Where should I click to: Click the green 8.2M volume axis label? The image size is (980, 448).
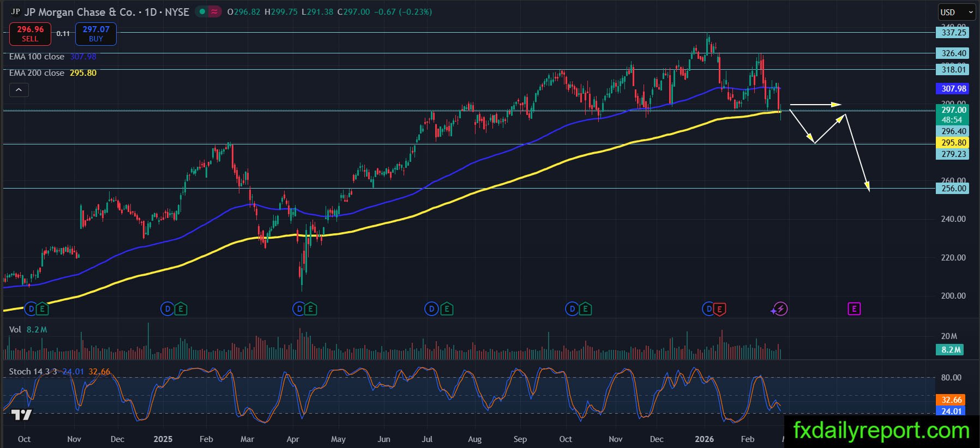(x=951, y=349)
